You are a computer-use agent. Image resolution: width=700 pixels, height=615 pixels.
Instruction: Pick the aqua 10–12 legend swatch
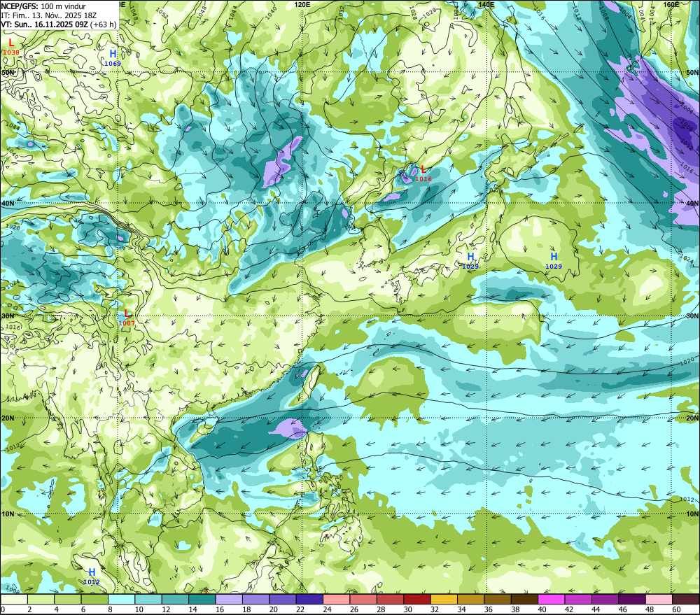coord(148,600)
